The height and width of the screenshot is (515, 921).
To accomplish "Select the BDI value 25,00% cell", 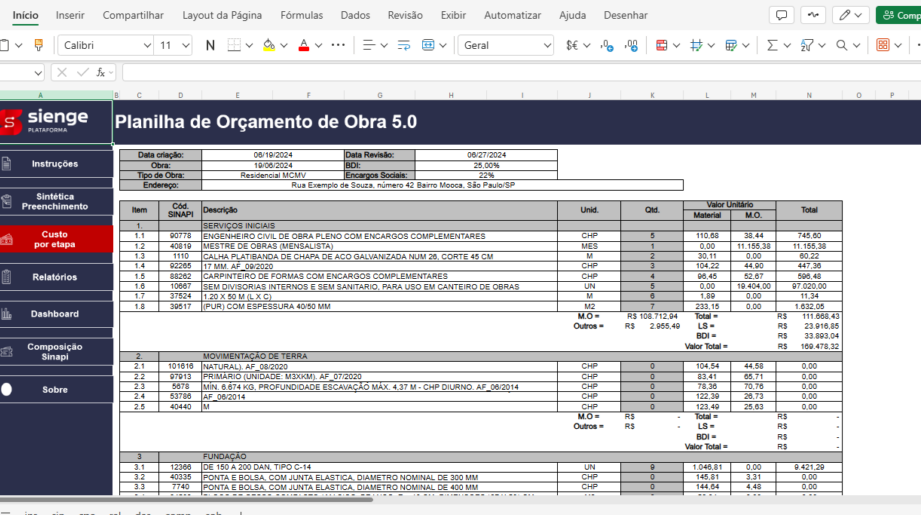I will (486, 165).
